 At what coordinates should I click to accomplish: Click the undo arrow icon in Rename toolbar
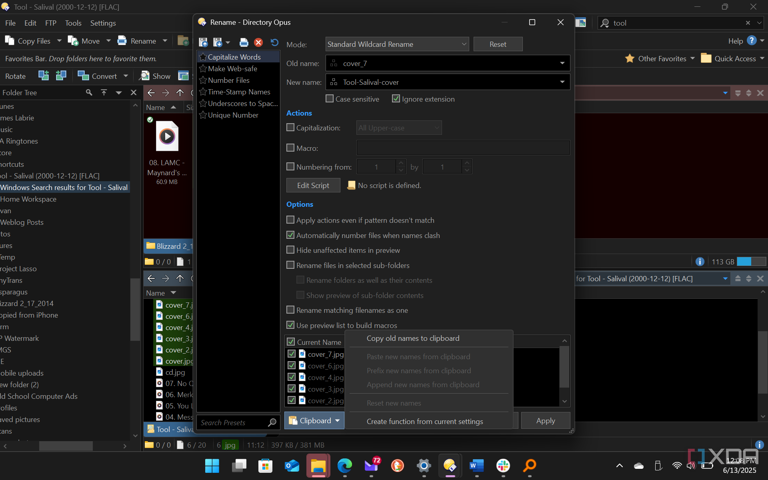pos(274,43)
